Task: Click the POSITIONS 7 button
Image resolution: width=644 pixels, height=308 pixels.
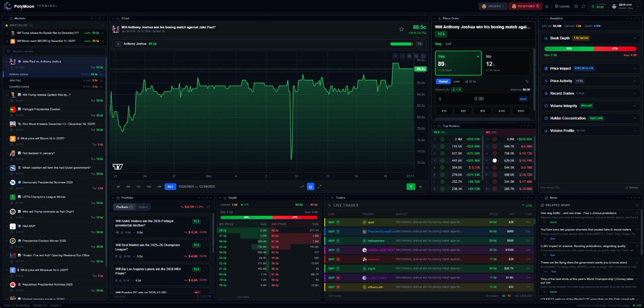Action: [525, 6]
